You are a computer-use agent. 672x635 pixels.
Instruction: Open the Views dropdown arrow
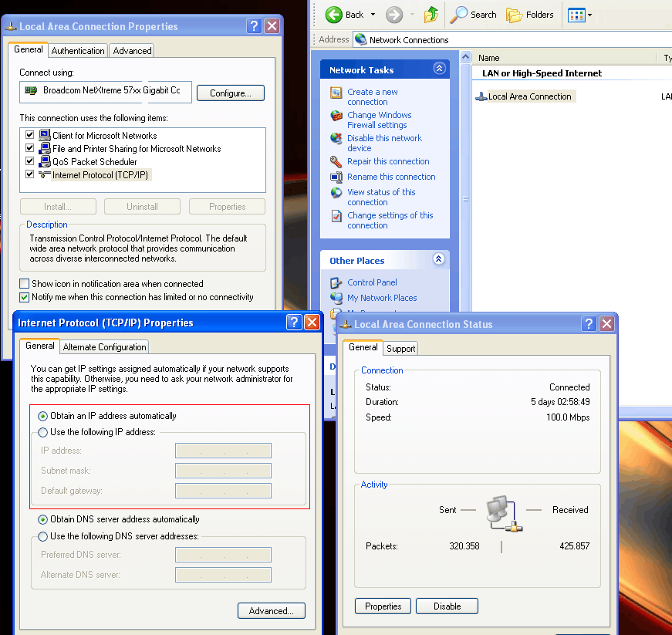[x=589, y=15]
